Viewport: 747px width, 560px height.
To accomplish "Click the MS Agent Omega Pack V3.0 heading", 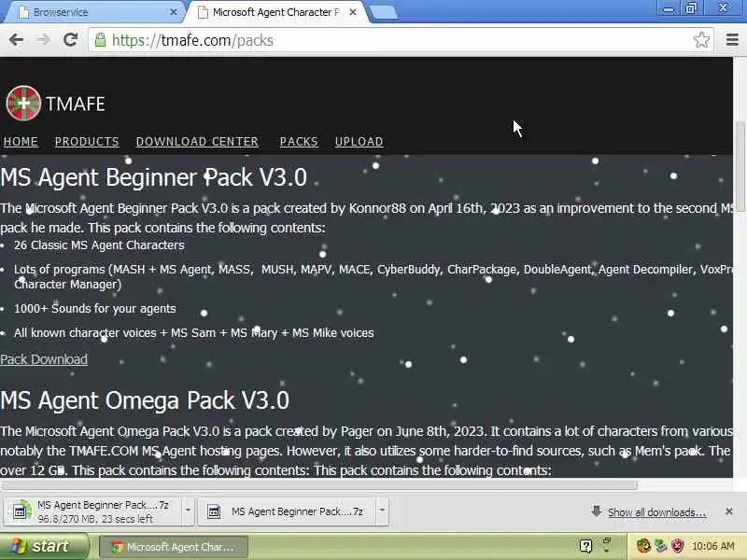I will [x=145, y=400].
